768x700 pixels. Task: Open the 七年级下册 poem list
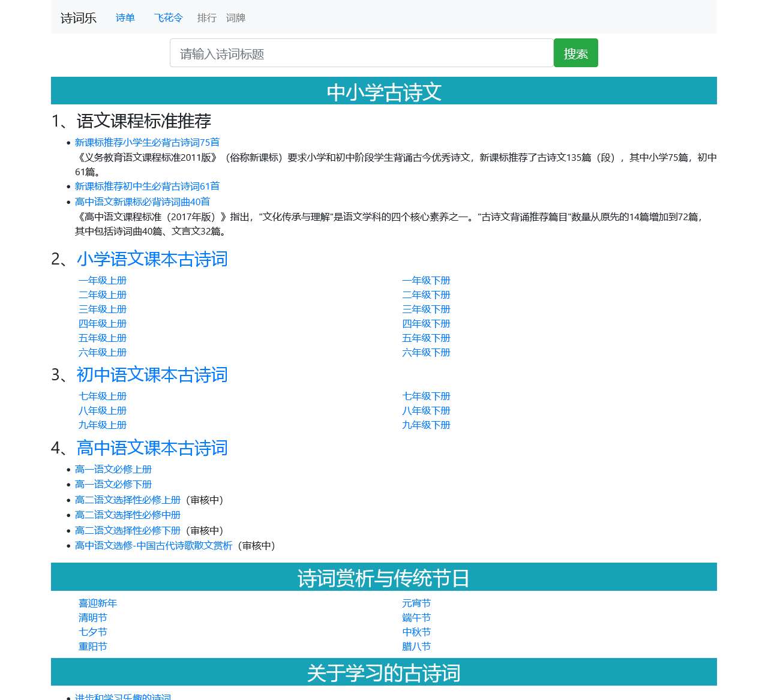pyautogui.click(x=426, y=396)
